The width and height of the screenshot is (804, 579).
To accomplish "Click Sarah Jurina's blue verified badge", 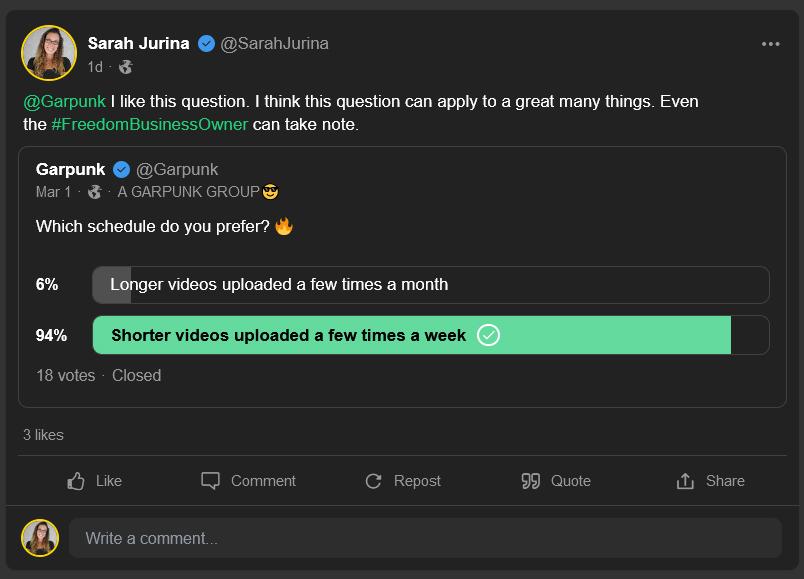I will (206, 43).
